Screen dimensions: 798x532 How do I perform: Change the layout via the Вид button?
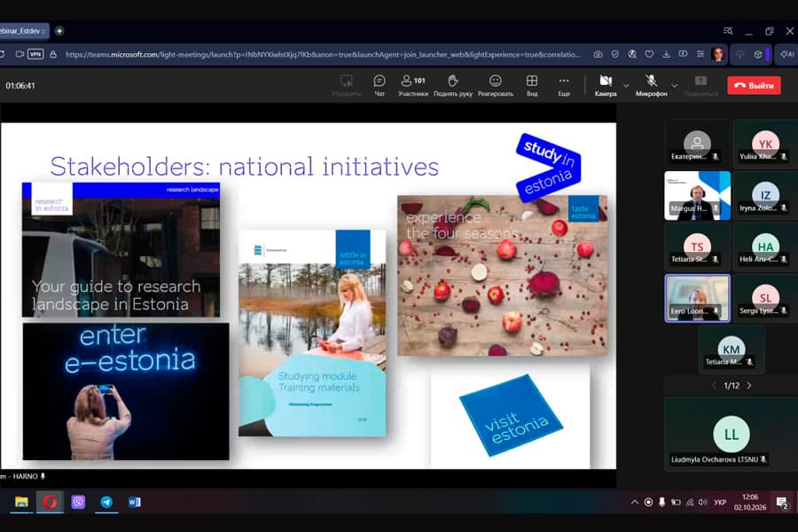tap(532, 85)
